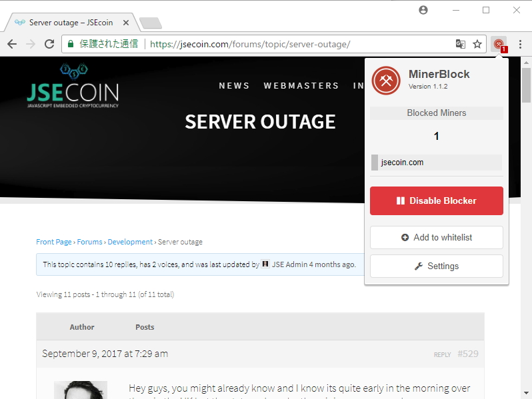The width and height of the screenshot is (532, 399).
Task: Click the SERVER OUTAGE page title
Action: click(260, 122)
